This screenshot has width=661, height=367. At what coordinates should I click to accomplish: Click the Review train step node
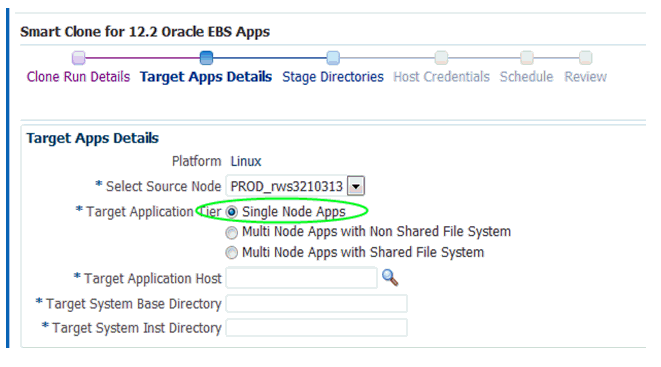(586, 58)
